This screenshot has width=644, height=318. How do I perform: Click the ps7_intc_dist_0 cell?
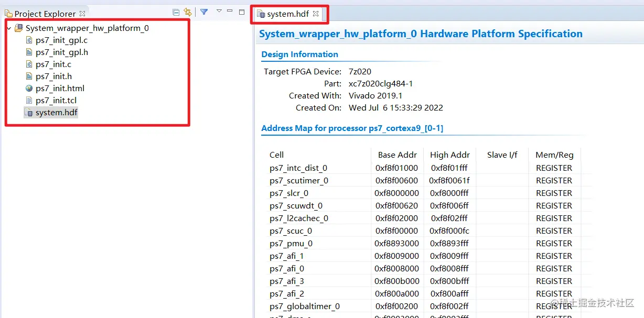(x=298, y=168)
